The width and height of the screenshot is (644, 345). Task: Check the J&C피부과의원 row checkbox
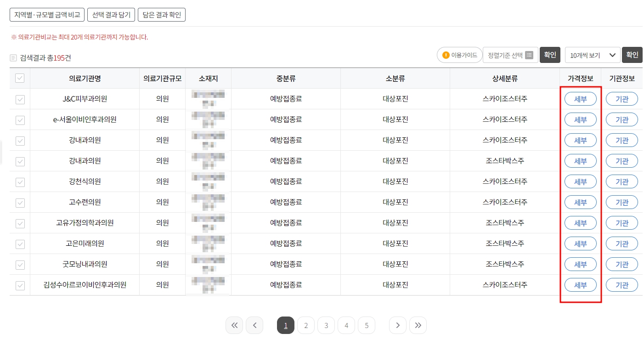[x=19, y=98]
